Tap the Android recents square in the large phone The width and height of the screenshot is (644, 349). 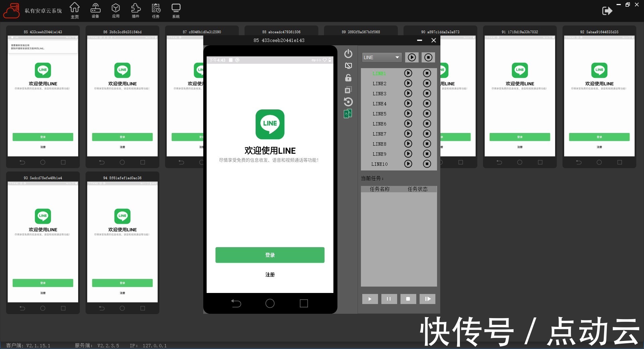click(304, 303)
